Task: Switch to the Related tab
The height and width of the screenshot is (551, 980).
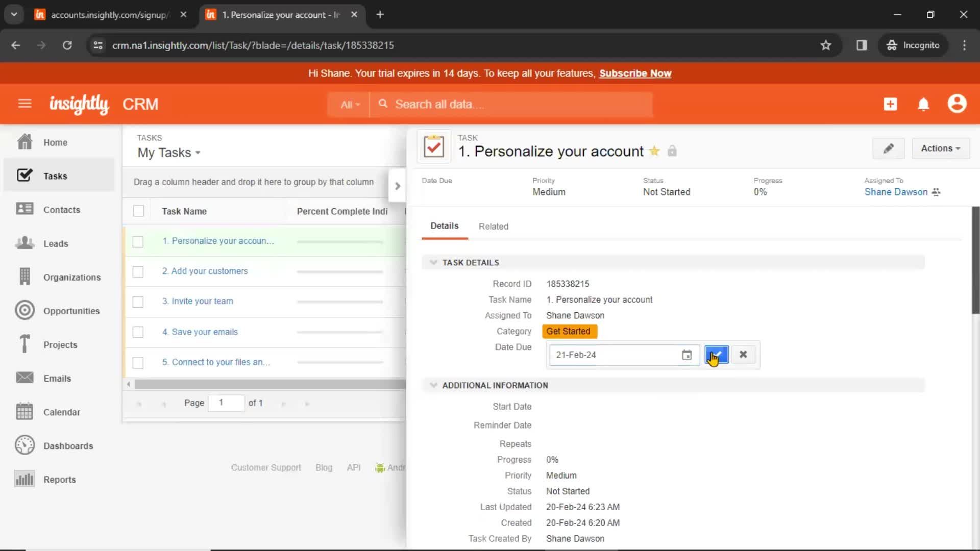Action: [493, 227]
